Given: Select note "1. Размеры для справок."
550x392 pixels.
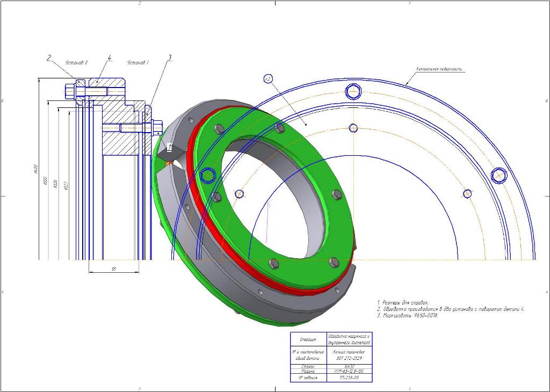Looking at the screenshot, I should 403,302.
